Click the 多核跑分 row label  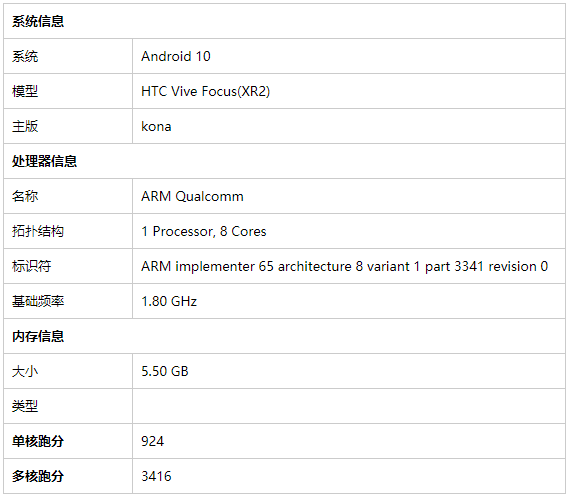(38, 476)
